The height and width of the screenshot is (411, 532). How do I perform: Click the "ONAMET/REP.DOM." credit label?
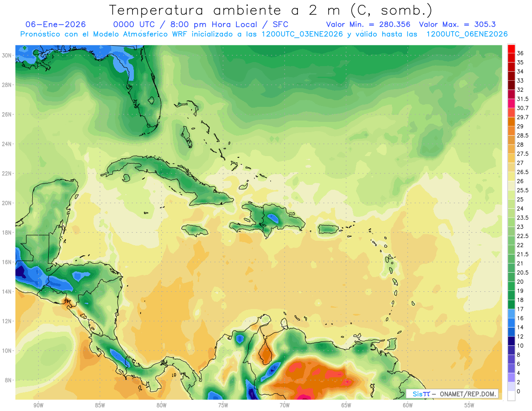469,394
